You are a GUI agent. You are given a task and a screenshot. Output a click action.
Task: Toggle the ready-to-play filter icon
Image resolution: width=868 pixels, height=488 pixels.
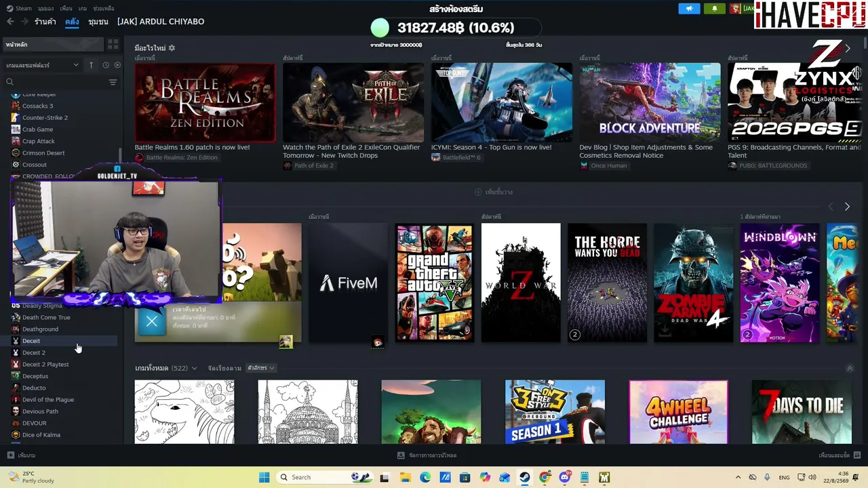pos(117,65)
